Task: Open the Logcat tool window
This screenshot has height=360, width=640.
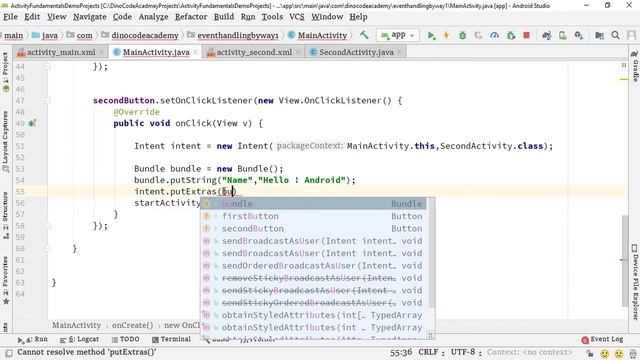Action: pyautogui.click(x=79, y=339)
